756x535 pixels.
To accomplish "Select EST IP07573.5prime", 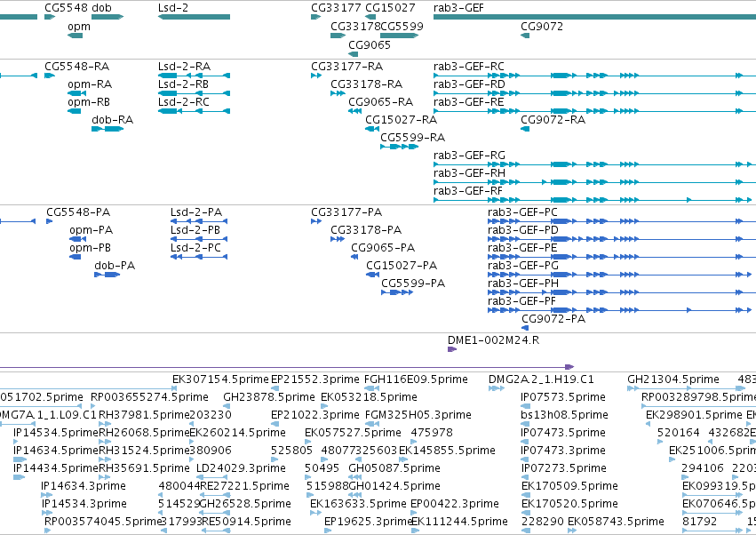I will (563, 397).
